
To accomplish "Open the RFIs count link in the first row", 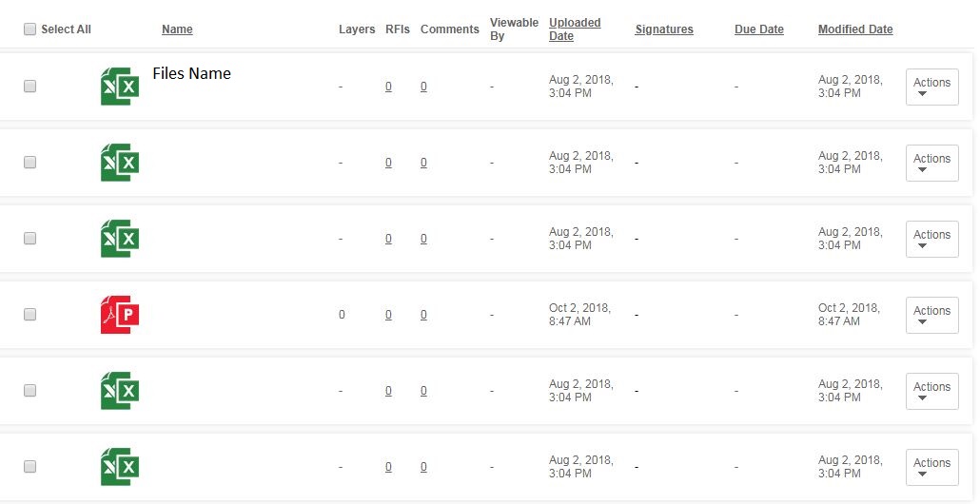I will [388, 87].
